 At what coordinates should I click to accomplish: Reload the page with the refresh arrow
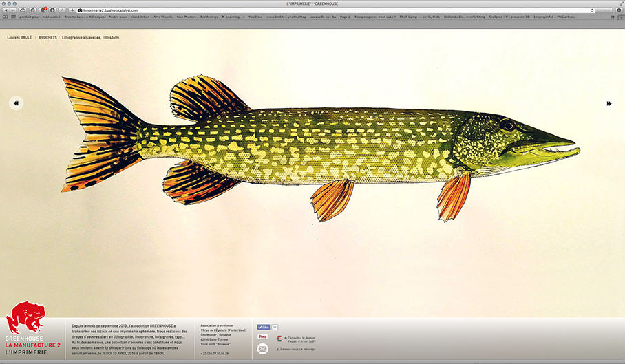(592, 10)
